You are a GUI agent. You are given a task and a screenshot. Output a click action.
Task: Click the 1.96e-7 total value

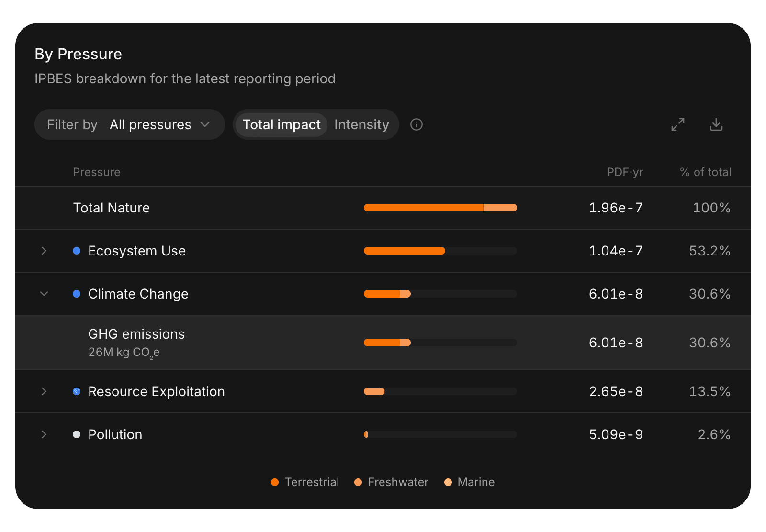[616, 208]
